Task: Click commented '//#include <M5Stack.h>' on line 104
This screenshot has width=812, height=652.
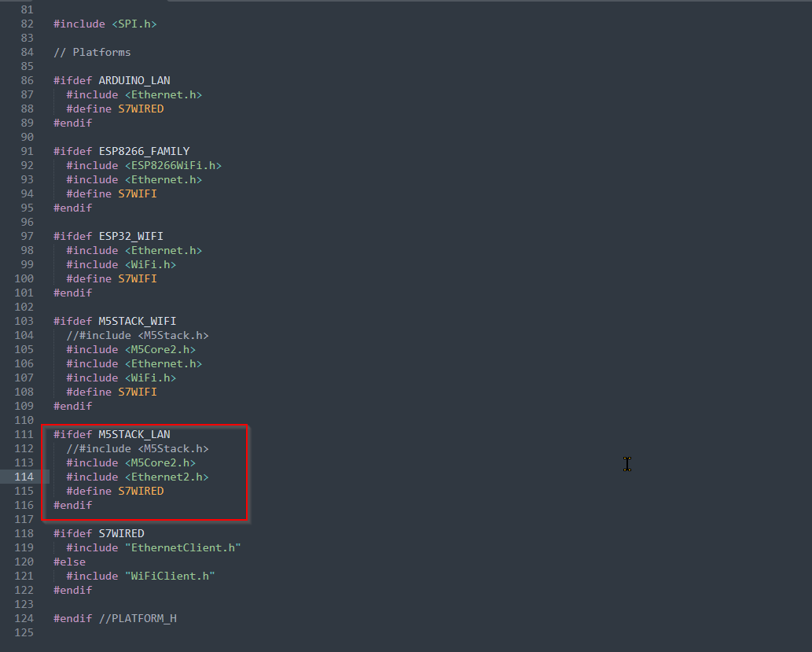Action: pos(138,335)
